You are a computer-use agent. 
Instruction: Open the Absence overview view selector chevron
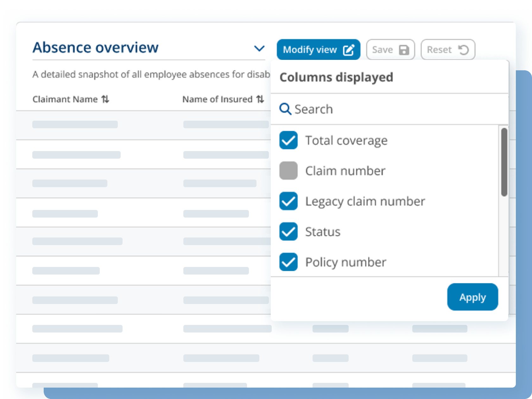(x=259, y=48)
